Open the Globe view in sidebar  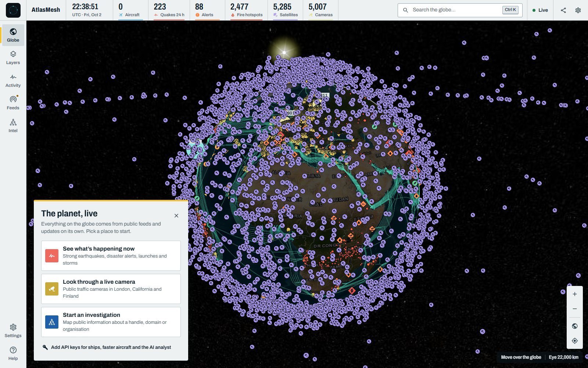13,35
